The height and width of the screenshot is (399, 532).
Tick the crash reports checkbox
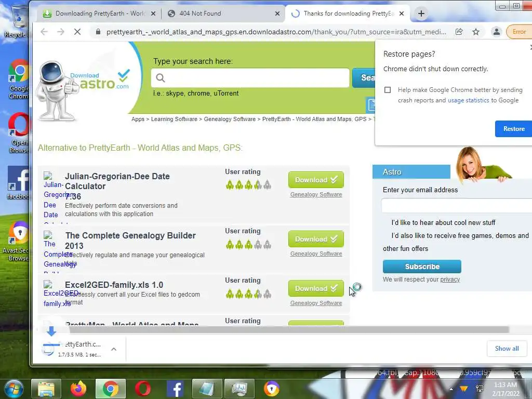(388, 90)
